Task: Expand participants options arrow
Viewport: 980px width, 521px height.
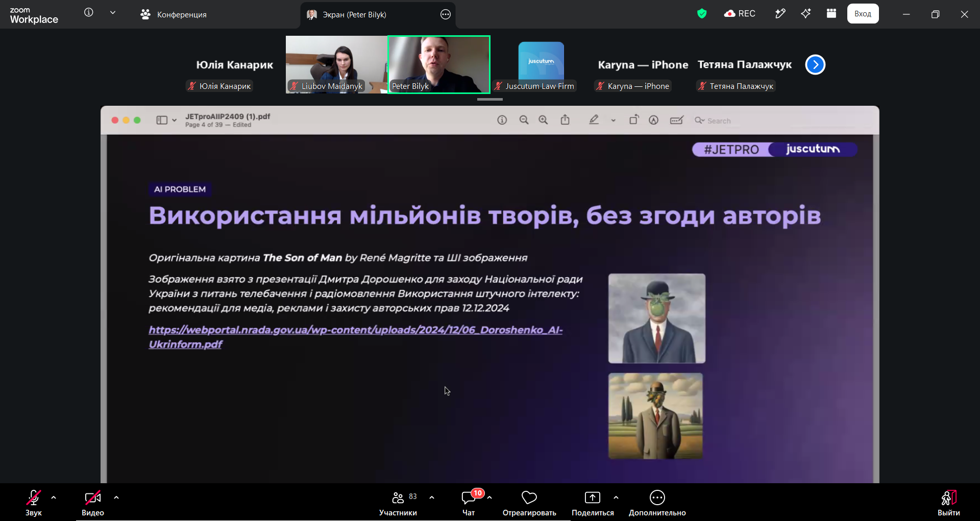Action: pos(432,497)
